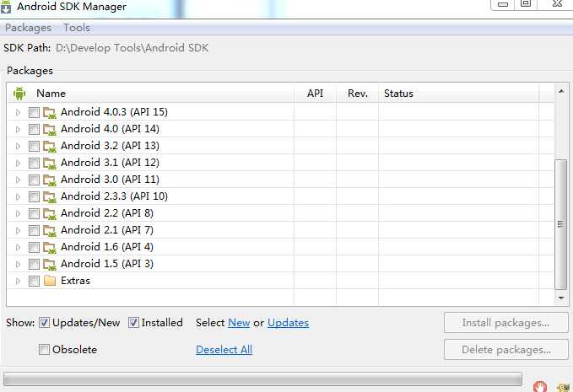Check the Android 4.0 (API 14) checkbox
This screenshot has height=392, width=573.
tap(34, 129)
